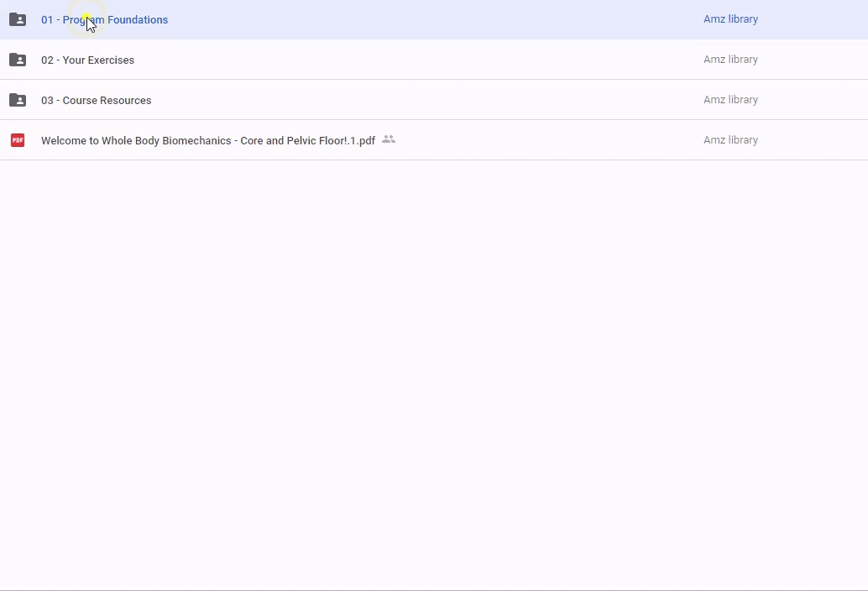Select the 03 - Course Resources folder name
This screenshot has width=868, height=591.
point(96,100)
